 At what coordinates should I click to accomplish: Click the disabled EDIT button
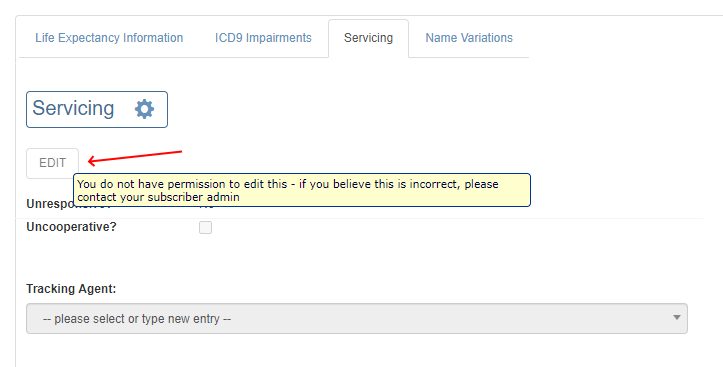pos(53,163)
